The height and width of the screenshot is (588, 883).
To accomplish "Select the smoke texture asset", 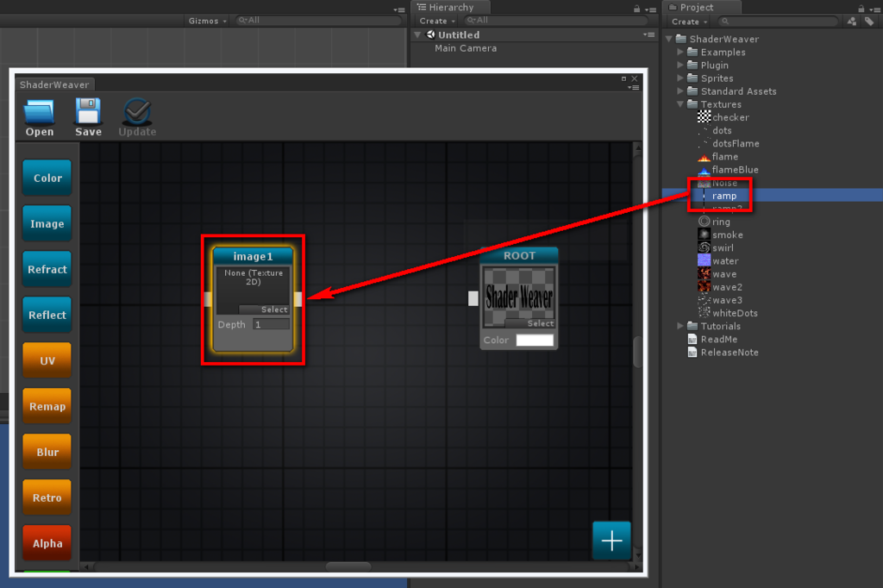I will point(720,235).
